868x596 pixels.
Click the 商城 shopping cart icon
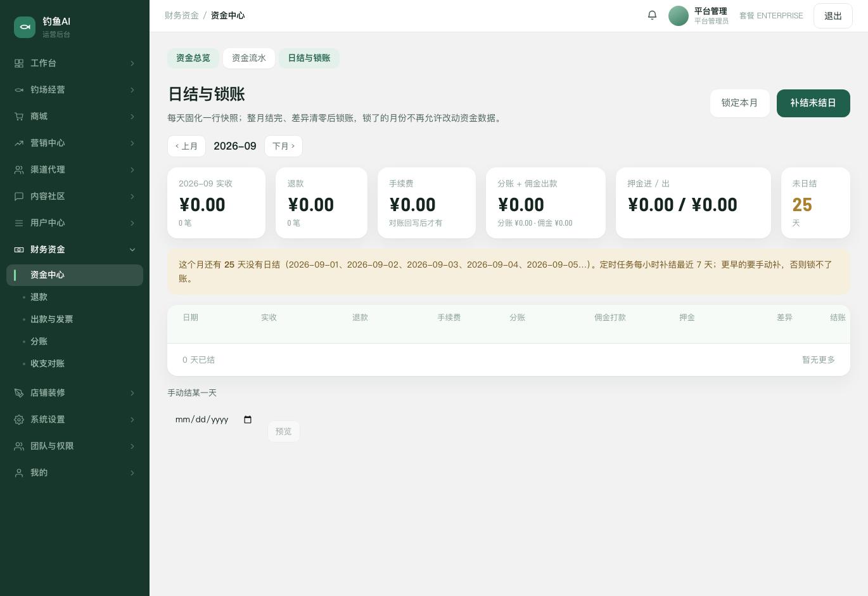point(19,117)
